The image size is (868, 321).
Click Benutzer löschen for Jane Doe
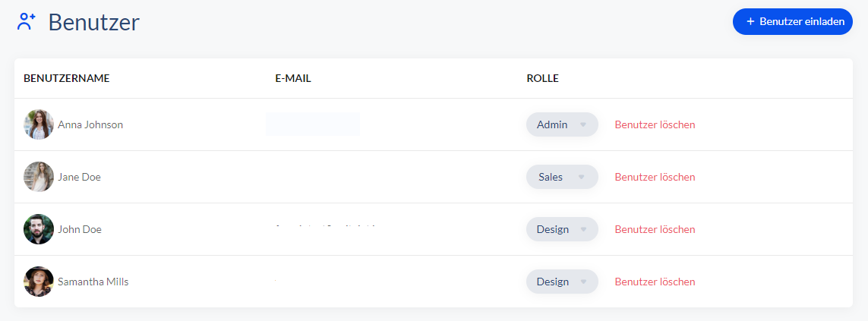[x=655, y=177]
